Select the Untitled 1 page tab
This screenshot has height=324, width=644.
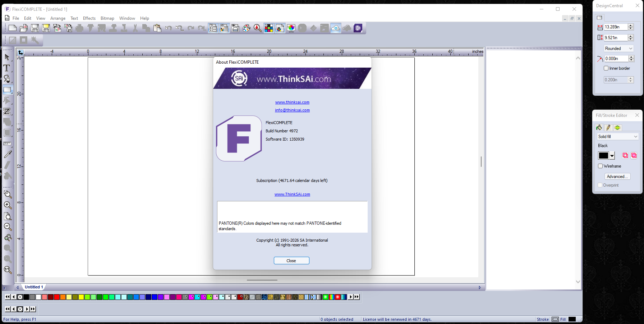(x=34, y=287)
